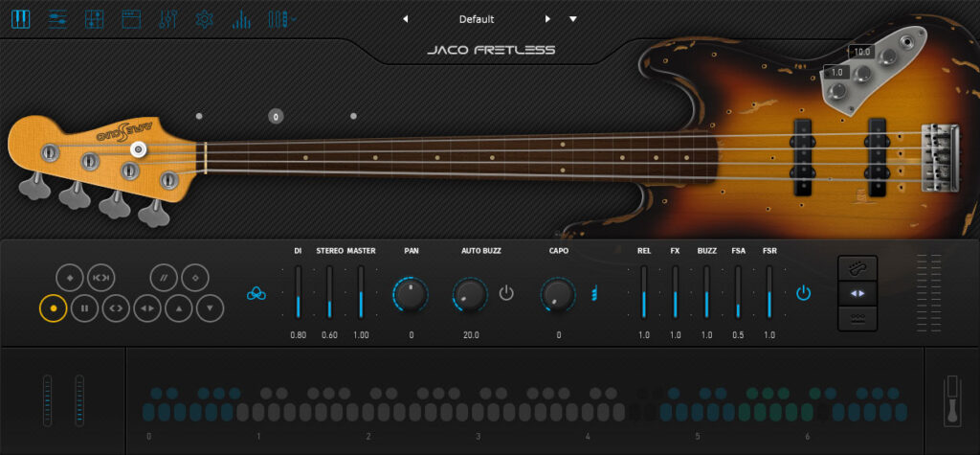Click the STEREO value 0.60

coord(329,335)
